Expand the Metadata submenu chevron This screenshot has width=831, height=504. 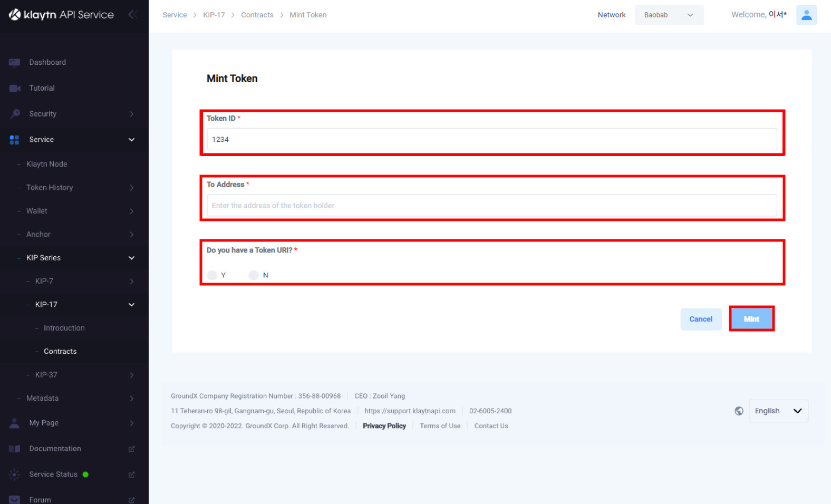point(131,399)
